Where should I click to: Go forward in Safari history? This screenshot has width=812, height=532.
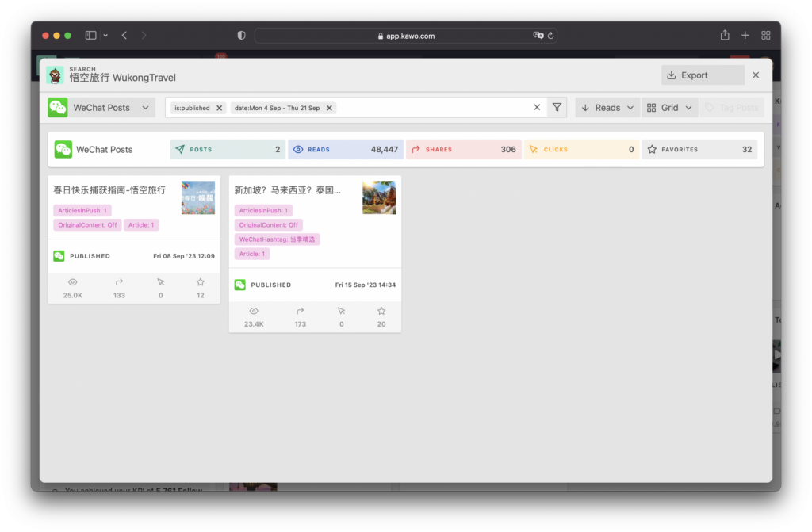point(144,35)
